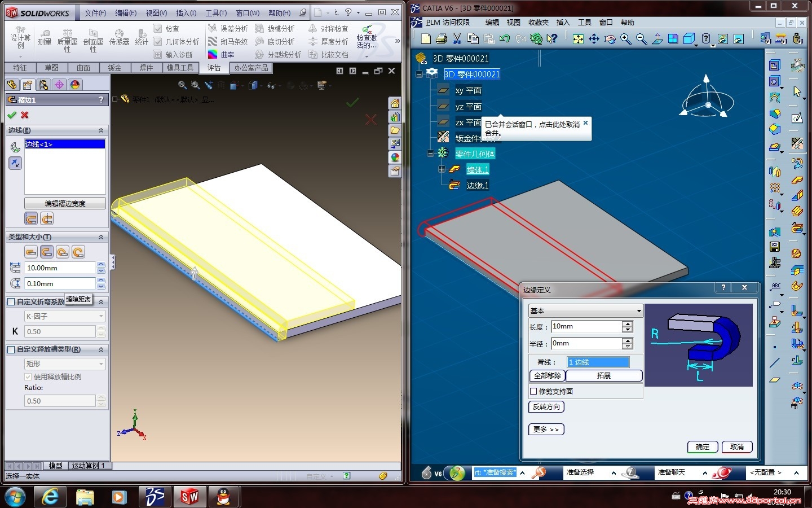Open Mass Properties in SolidWorks

pos(67,40)
